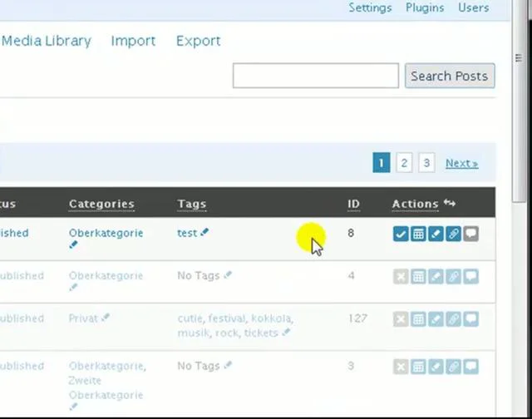Click pencil edit icon in row ID 4

click(436, 277)
